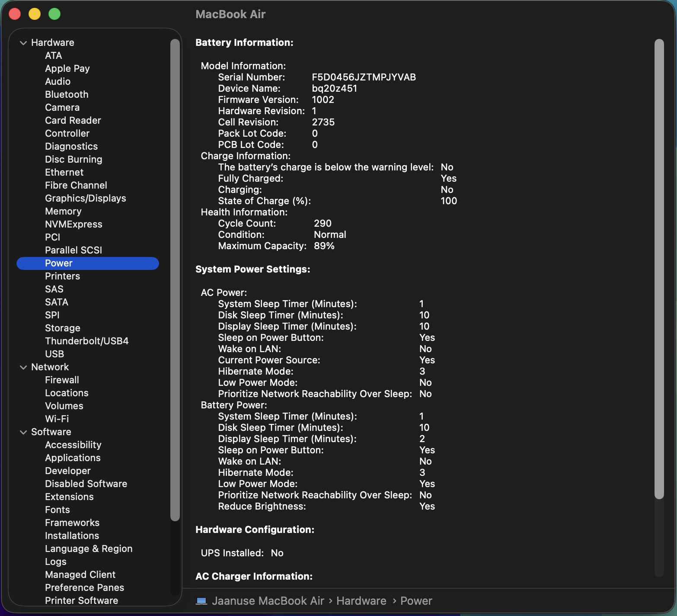Click the main content vertical scrollbar
Viewport: 677px width, 616px height.
(x=659, y=269)
